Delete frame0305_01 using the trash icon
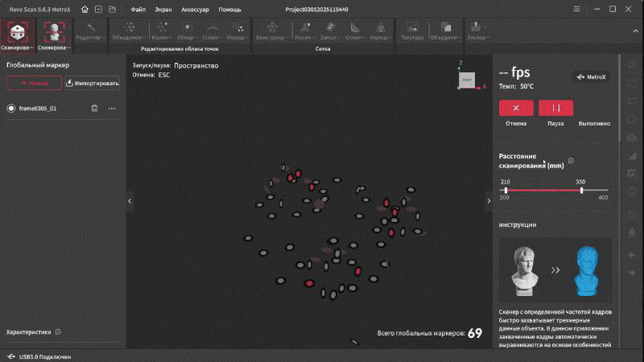 pyautogui.click(x=94, y=109)
